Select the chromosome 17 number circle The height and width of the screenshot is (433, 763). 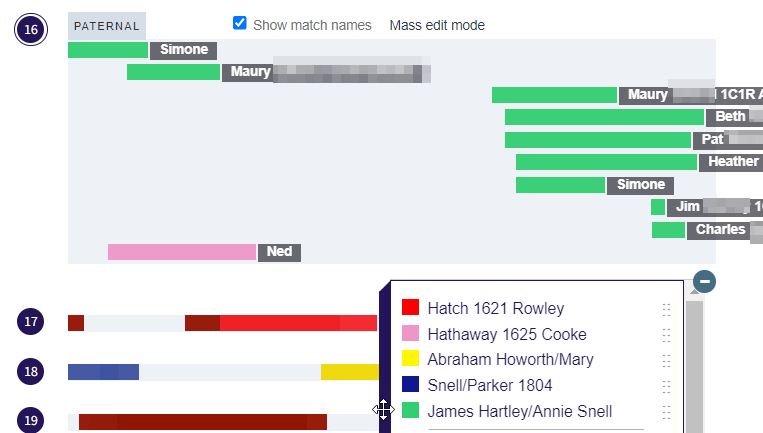tap(31, 322)
